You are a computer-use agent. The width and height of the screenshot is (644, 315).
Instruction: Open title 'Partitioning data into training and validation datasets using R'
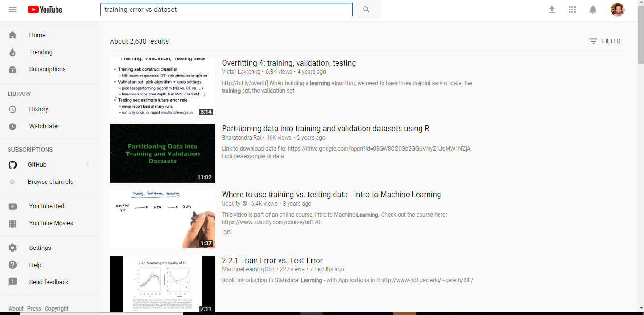[326, 129]
